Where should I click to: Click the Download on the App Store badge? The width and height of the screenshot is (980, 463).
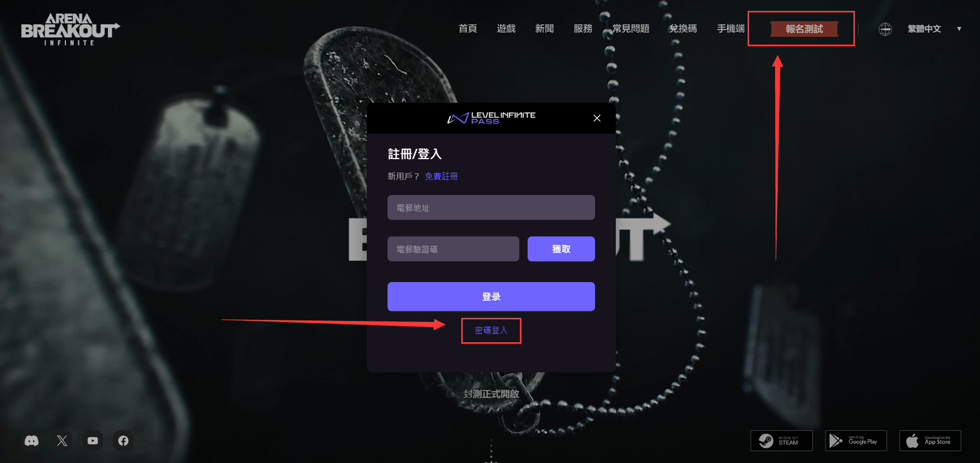[930, 441]
